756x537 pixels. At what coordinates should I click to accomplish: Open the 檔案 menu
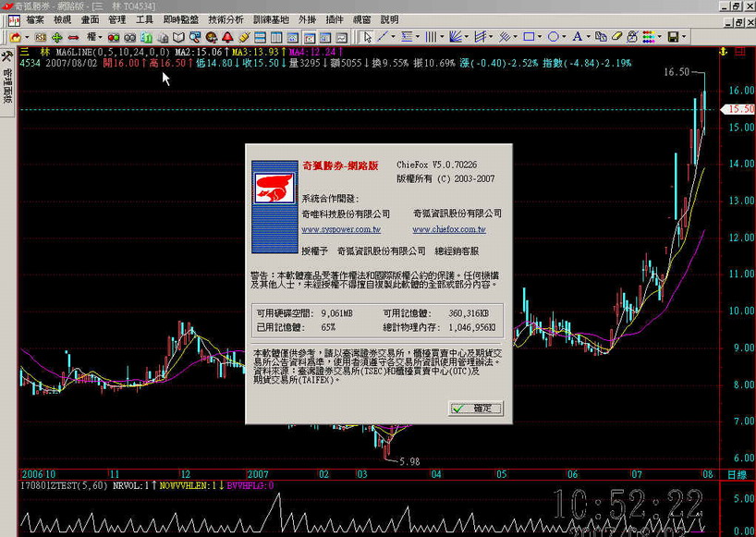35,19
